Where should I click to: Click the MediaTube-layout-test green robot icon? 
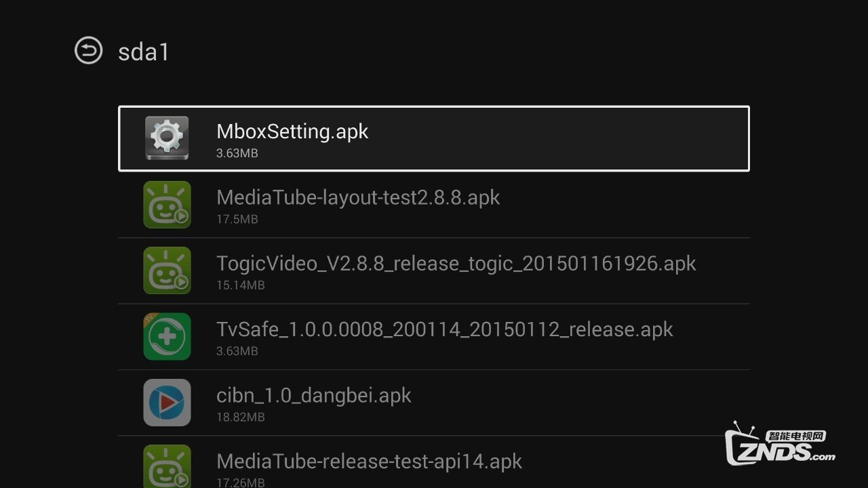click(x=167, y=204)
